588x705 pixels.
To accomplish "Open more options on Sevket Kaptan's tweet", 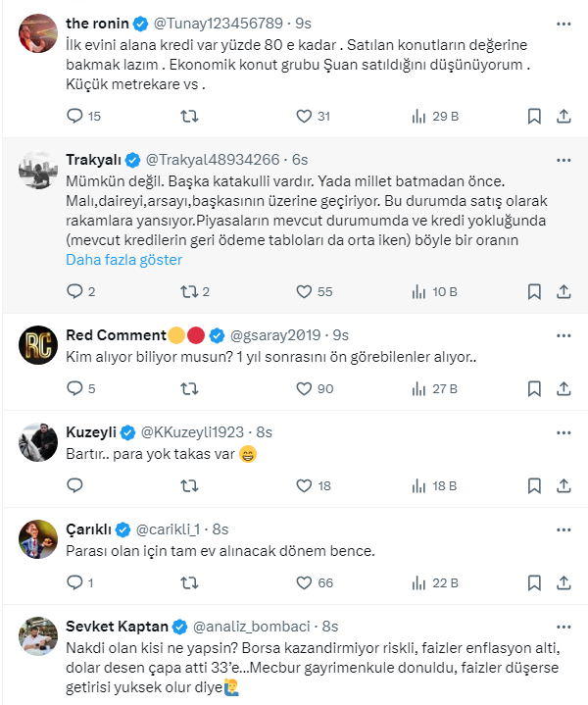I will pyautogui.click(x=563, y=626).
